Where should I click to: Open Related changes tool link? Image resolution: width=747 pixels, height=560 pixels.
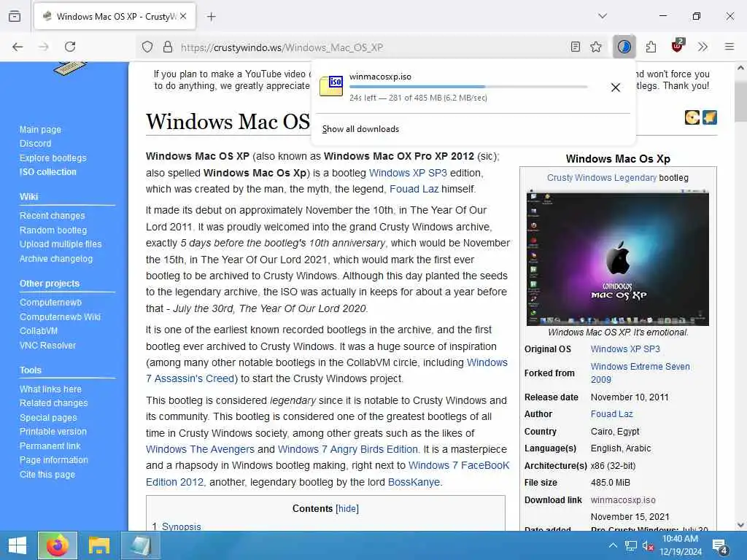53,402
